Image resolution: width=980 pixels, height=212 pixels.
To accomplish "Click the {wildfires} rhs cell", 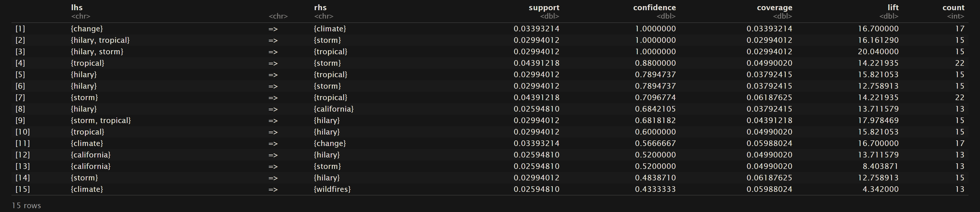I will tap(332, 189).
